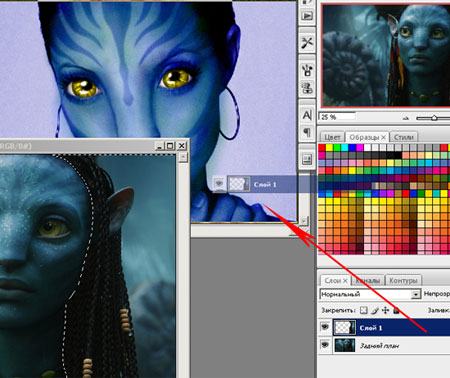This screenshot has height=378, width=450.
Task: Open the Character panel icon
Action: pyautogui.click(x=307, y=115)
